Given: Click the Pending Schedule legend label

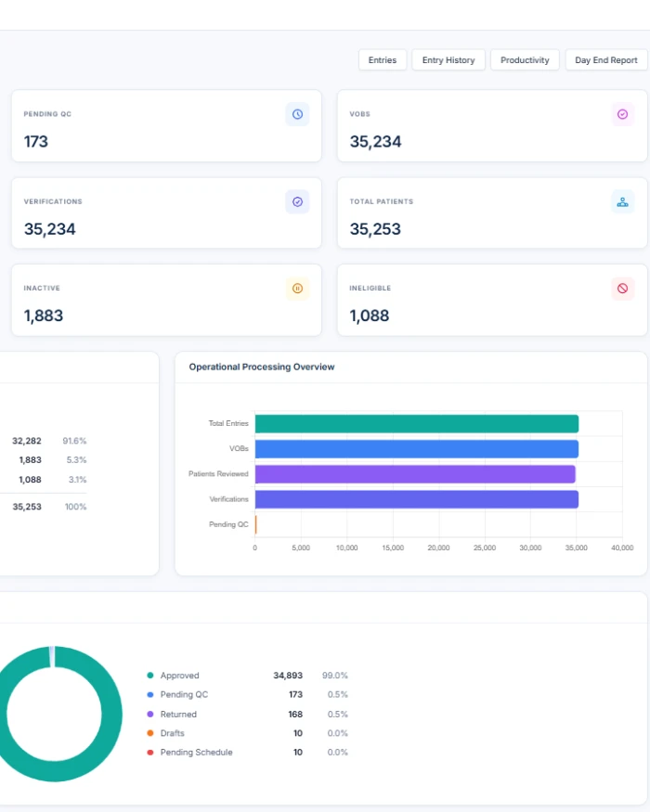Looking at the screenshot, I should [x=197, y=752].
